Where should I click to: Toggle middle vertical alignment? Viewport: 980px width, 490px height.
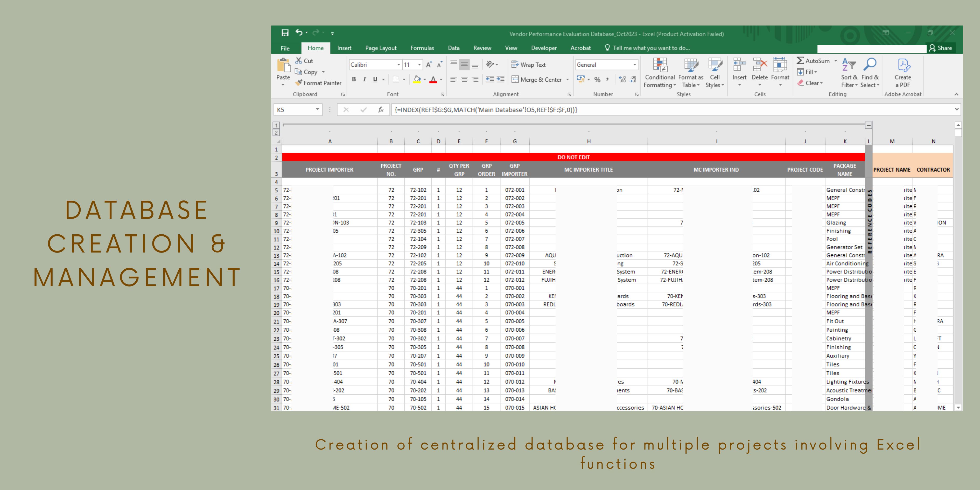(x=465, y=65)
